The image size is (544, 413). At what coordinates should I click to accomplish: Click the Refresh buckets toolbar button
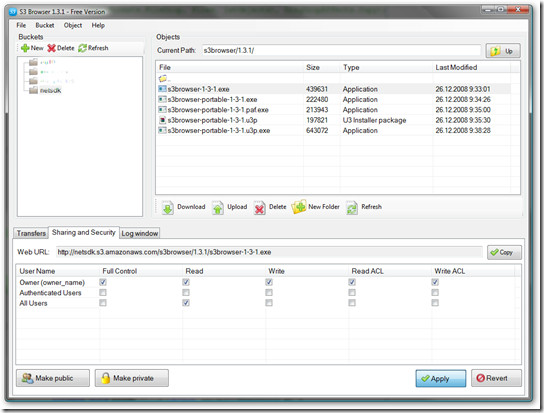coord(93,48)
